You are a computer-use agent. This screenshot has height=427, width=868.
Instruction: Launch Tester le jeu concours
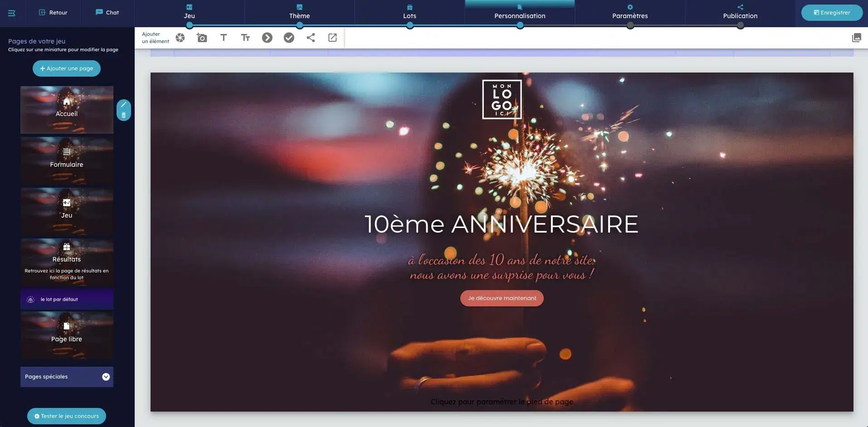(x=67, y=416)
